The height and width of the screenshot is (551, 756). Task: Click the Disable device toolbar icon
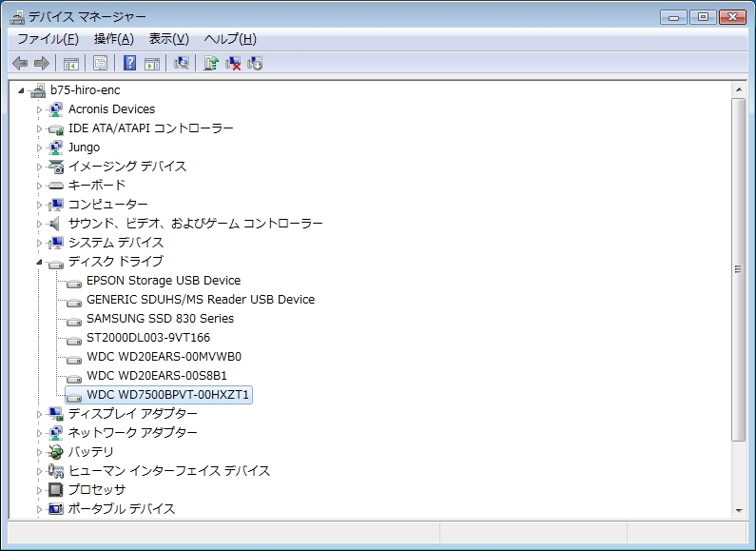(x=255, y=63)
